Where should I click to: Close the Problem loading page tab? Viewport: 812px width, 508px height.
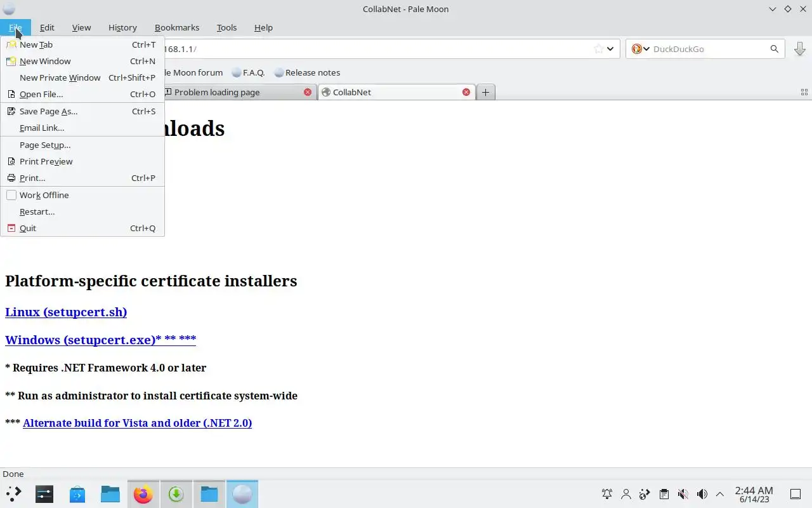click(x=308, y=92)
